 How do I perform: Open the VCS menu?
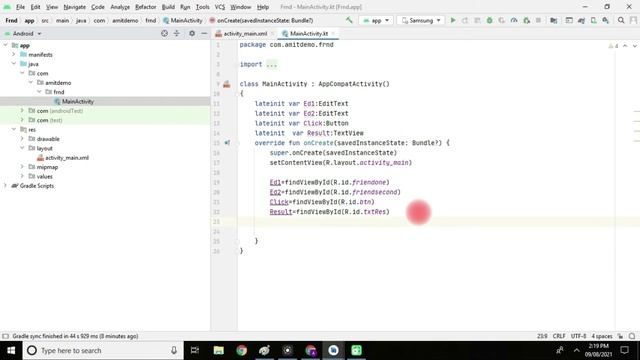(220, 7)
